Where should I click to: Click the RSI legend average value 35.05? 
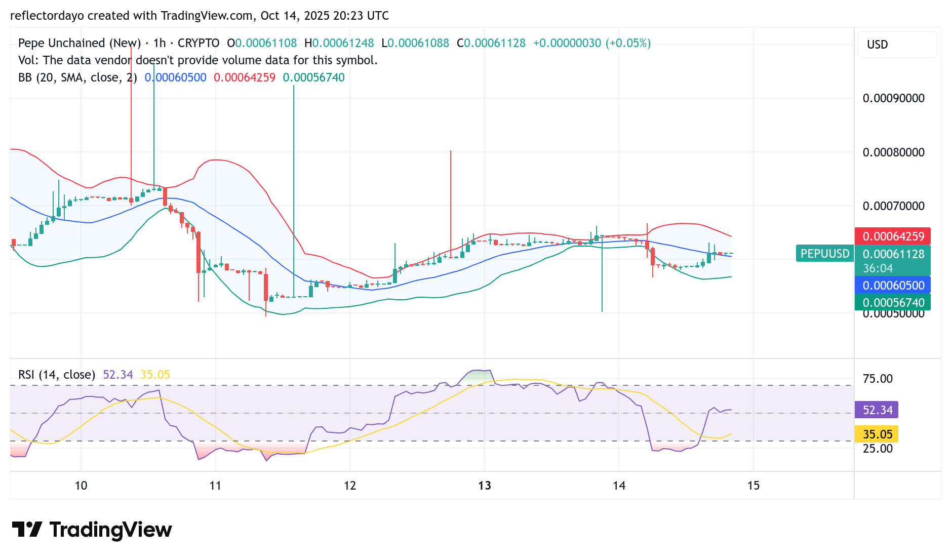155,375
